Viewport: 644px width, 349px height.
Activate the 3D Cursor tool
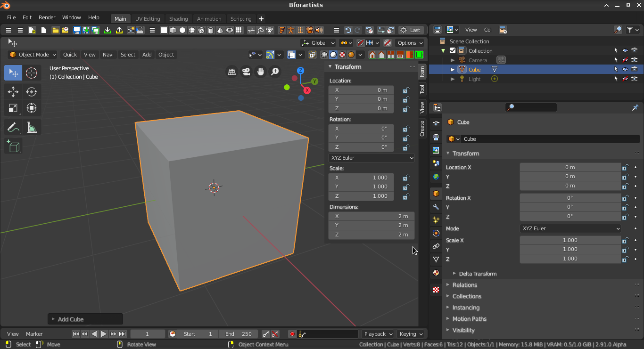[32, 73]
